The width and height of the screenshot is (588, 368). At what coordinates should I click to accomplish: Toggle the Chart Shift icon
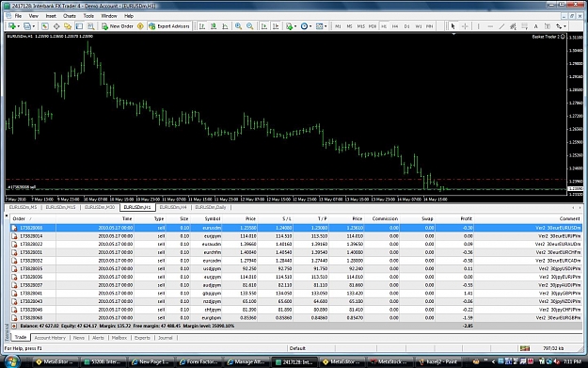pyautogui.click(x=276, y=26)
